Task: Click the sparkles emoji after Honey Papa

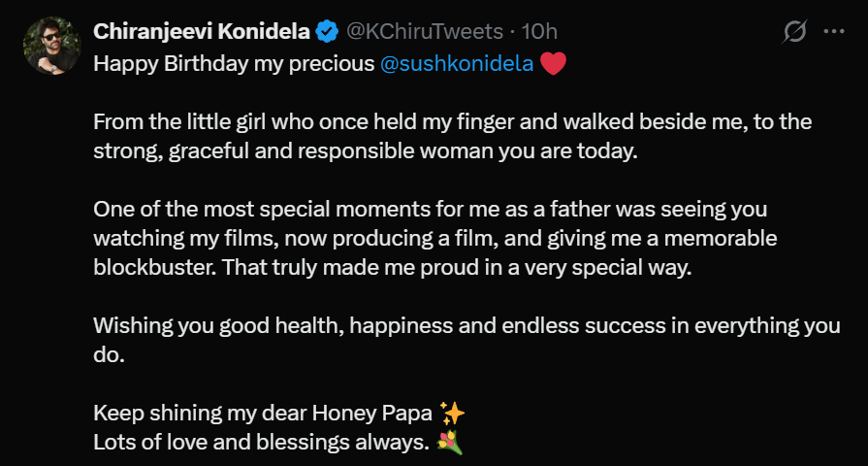Action: (x=452, y=413)
